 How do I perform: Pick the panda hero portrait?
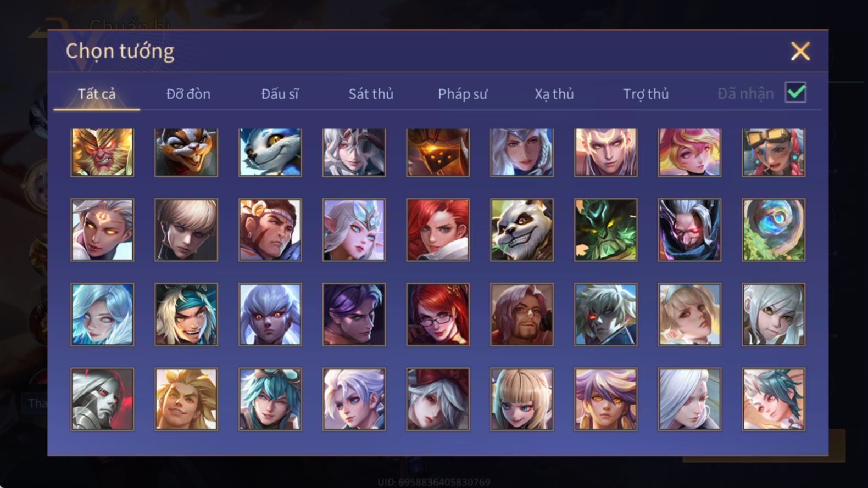(522, 230)
